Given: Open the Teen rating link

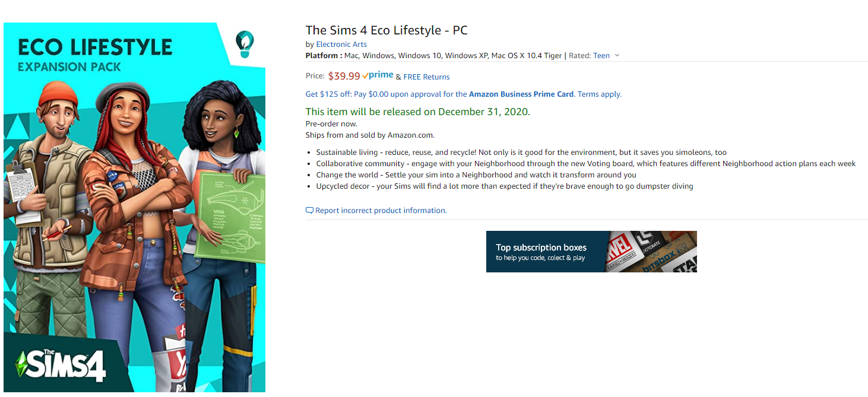Looking at the screenshot, I should pyautogui.click(x=601, y=56).
